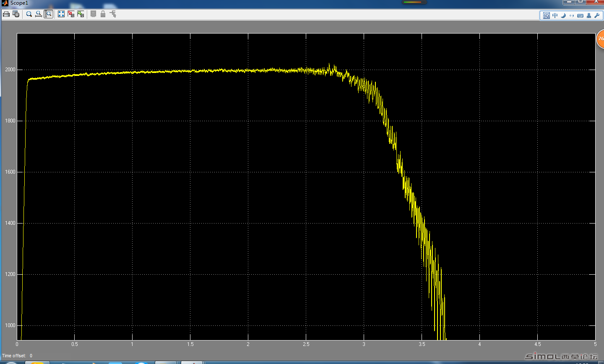Click the Y-axis label 1800
Screen dimensions: 604x364
point(10,121)
